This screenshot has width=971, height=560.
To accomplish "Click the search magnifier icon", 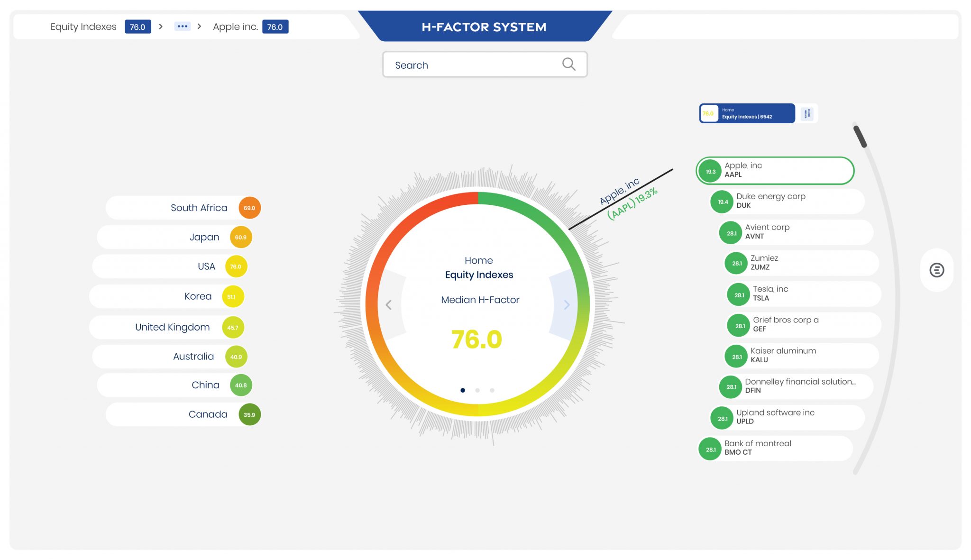I will coord(568,64).
